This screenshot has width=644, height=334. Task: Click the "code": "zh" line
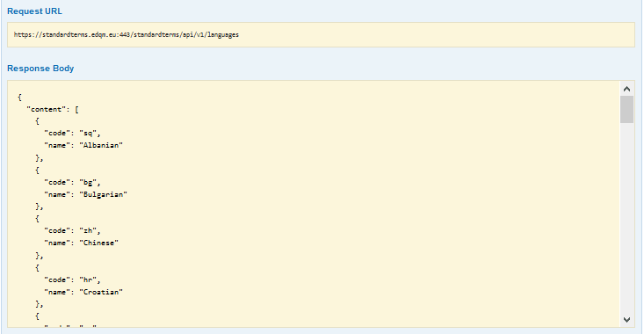point(72,231)
